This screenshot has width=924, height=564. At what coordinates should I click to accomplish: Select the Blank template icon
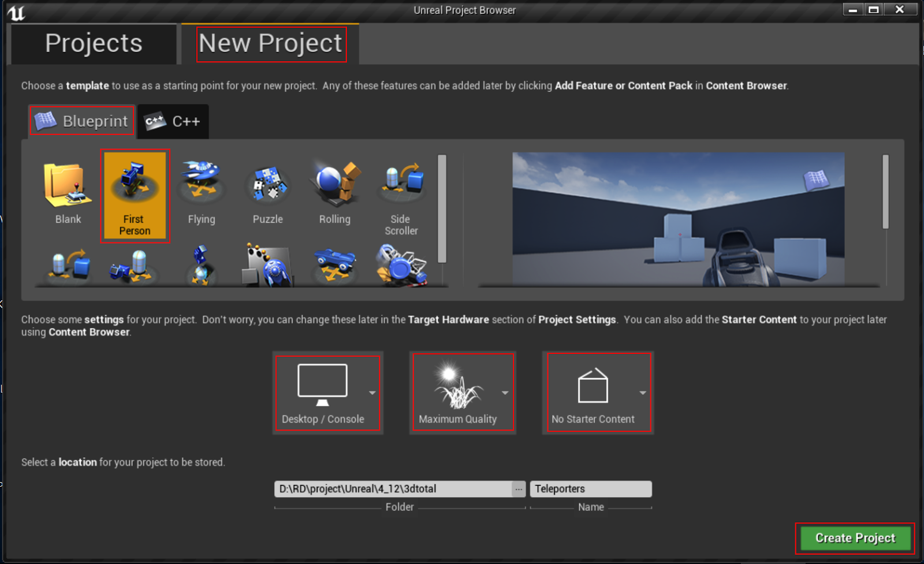(68, 185)
